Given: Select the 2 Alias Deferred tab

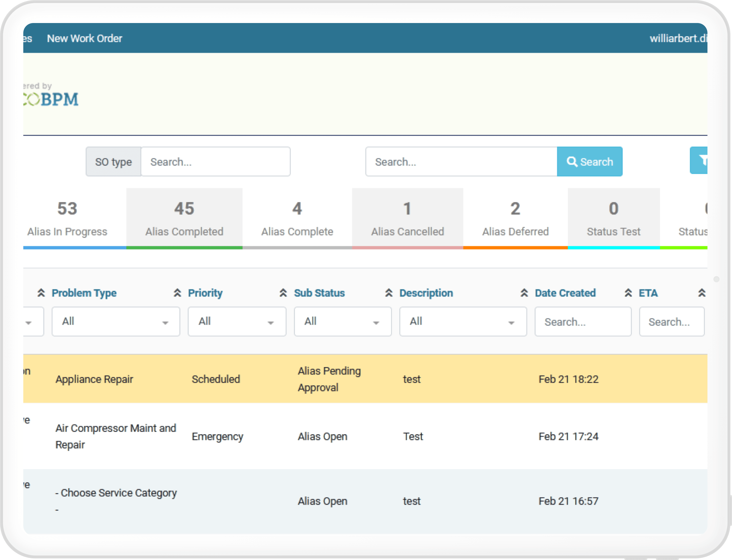Looking at the screenshot, I should point(515,218).
